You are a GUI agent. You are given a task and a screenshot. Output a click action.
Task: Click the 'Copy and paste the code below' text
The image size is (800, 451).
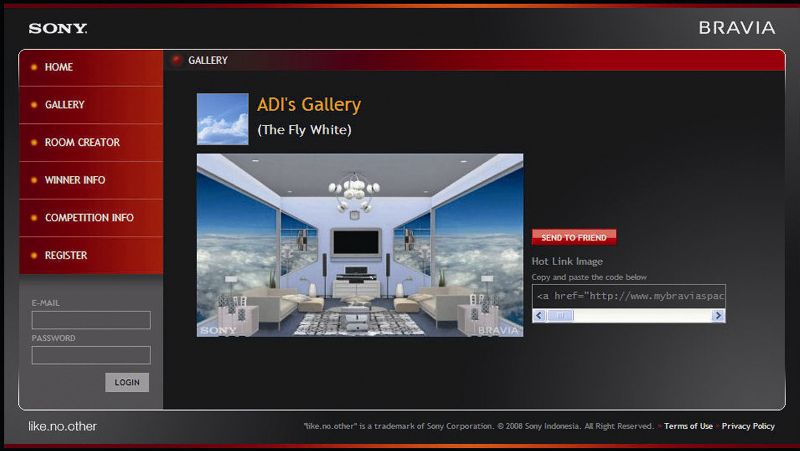589,277
